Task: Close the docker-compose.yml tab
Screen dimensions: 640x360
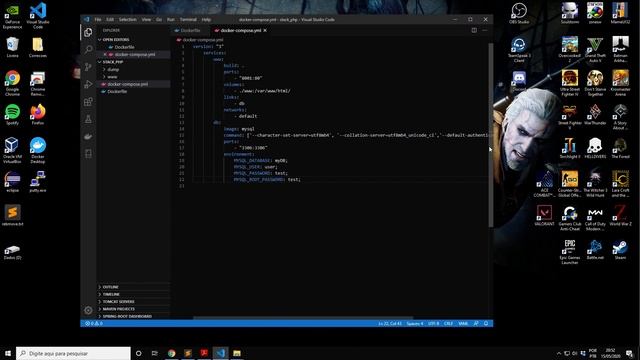Action: (x=265, y=30)
